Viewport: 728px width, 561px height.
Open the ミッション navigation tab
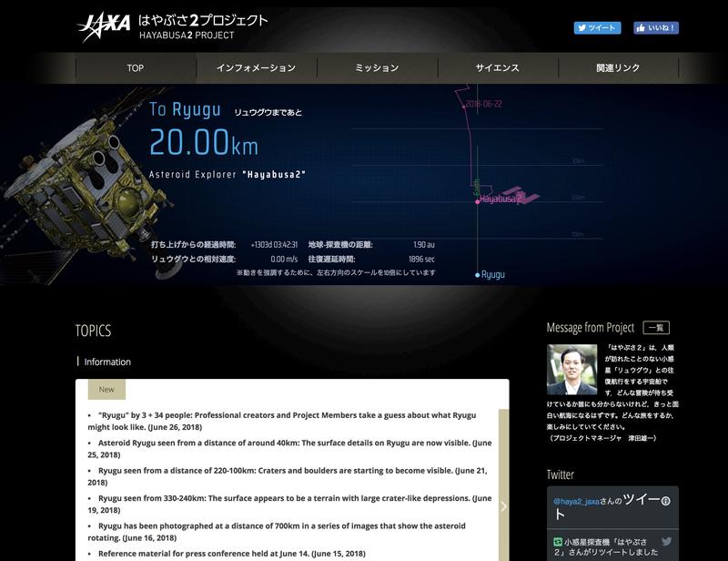(x=377, y=68)
